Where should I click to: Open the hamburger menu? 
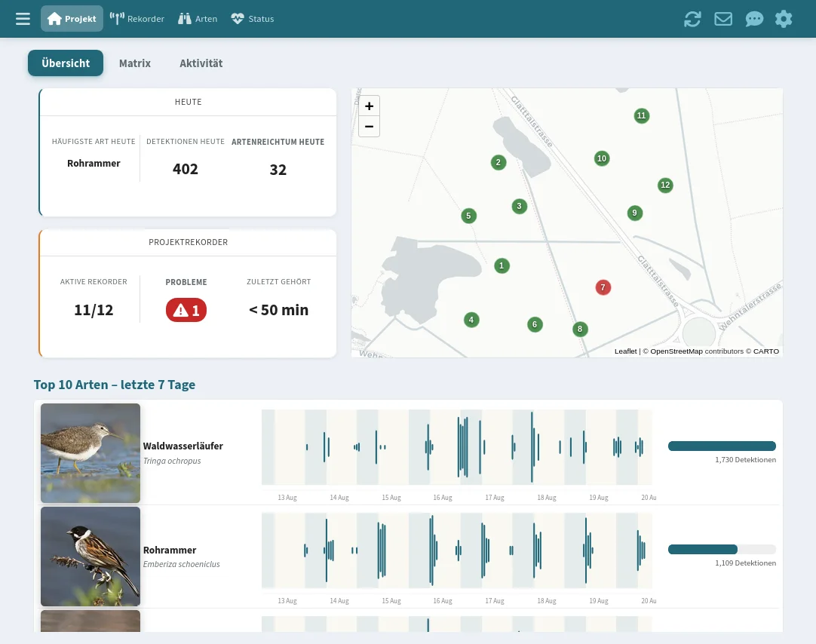point(23,20)
